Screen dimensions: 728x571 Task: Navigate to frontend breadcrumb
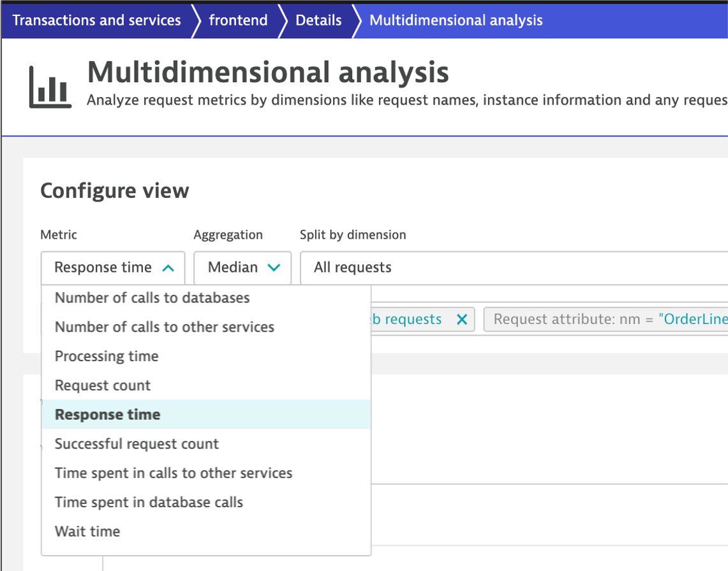(238, 20)
